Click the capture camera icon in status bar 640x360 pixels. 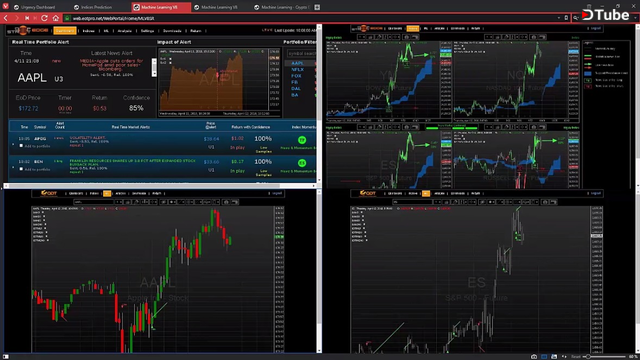coord(533,357)
